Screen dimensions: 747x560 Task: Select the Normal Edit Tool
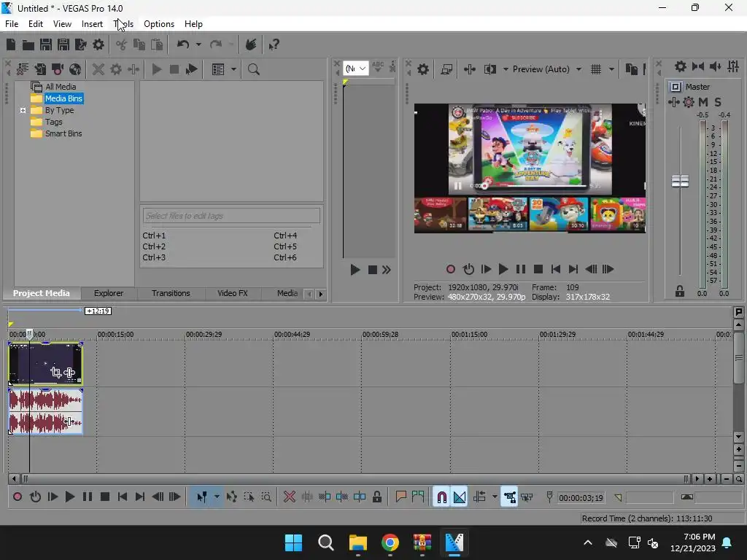(x=201, y=497)
